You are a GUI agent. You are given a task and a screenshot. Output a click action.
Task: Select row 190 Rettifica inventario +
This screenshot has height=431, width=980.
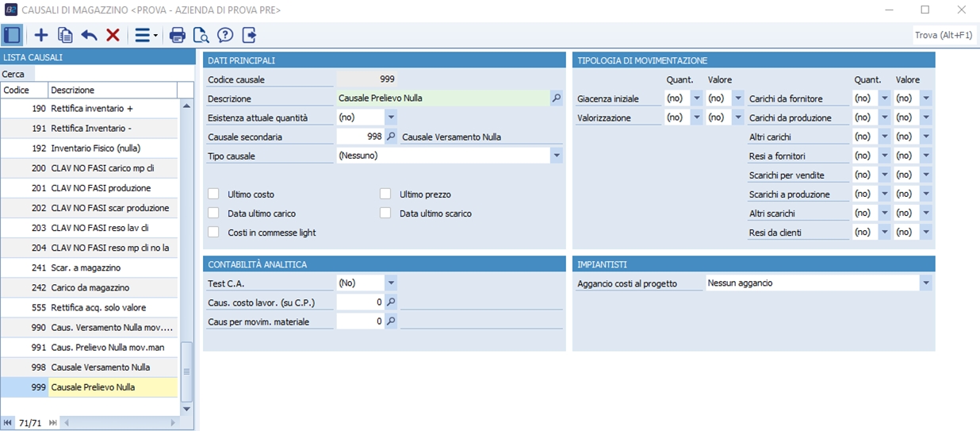90,108
